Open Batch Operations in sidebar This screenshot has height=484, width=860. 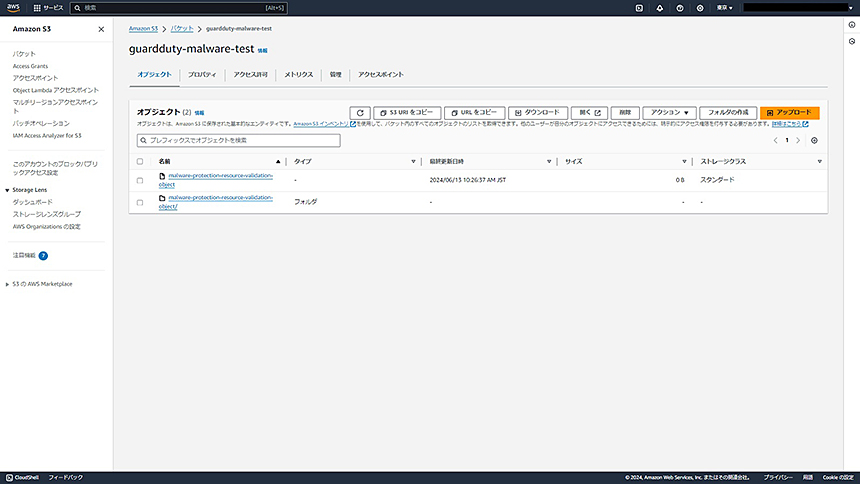[x=41, y=123]
